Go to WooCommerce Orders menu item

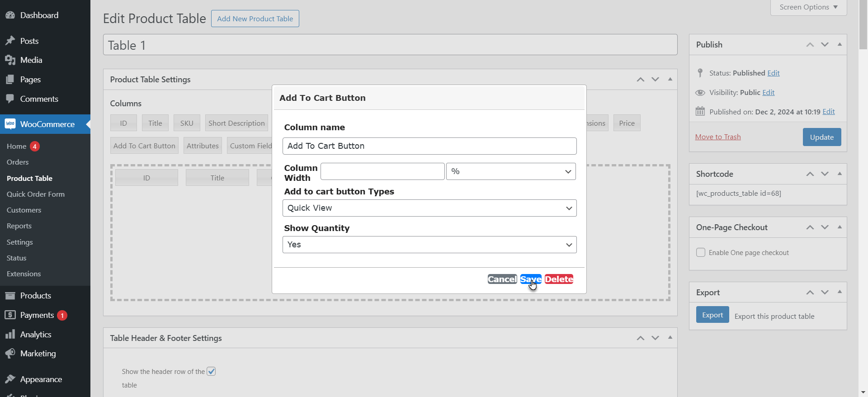[x=18, y=162]
